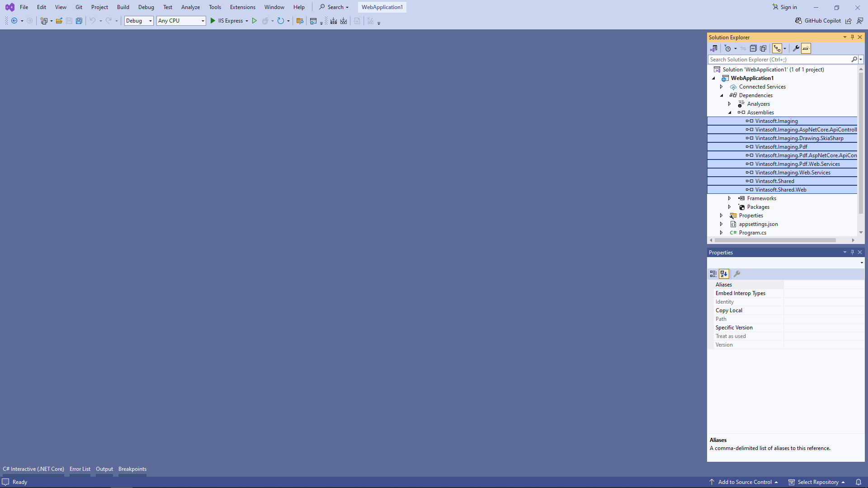The image size is (868, 488).
Task: Click the Properties object selector combo box
Action: 786,263
